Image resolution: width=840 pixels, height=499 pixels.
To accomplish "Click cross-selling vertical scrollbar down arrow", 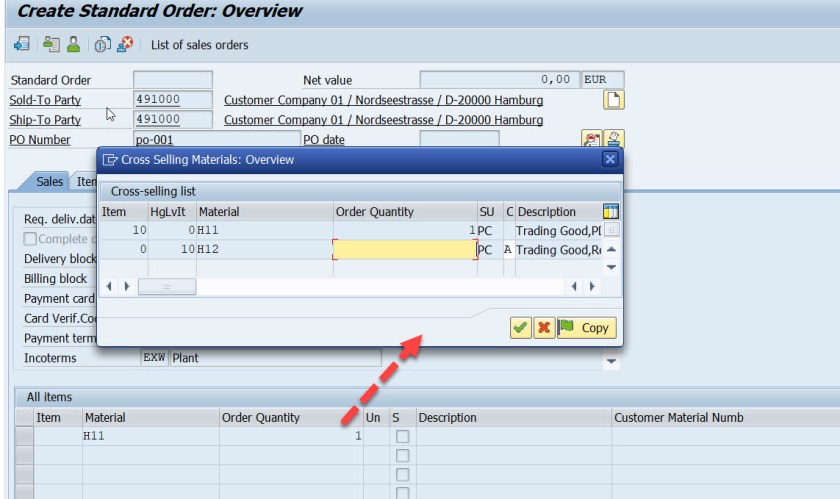I will [x=611, y=267].
